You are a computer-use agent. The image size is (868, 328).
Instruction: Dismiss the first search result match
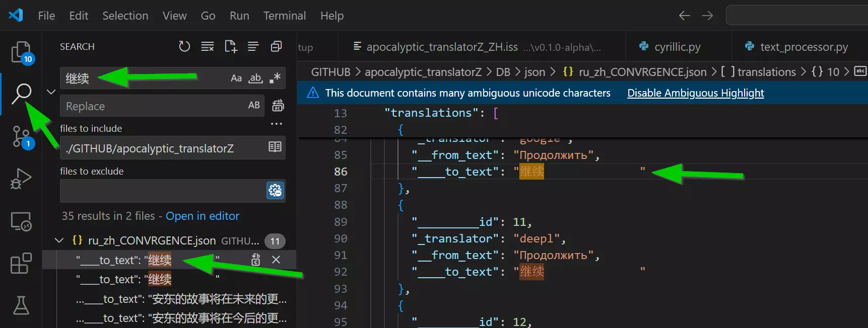coord(276,260)
